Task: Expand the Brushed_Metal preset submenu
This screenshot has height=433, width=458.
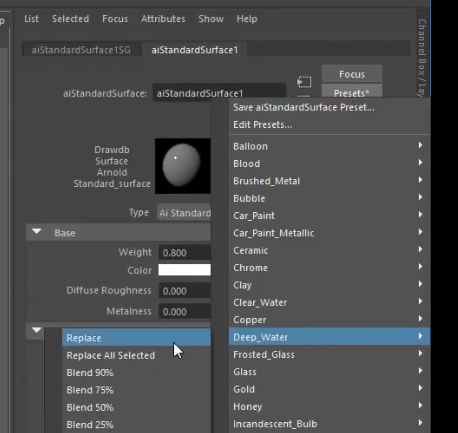Action: [x=330, y=181]
